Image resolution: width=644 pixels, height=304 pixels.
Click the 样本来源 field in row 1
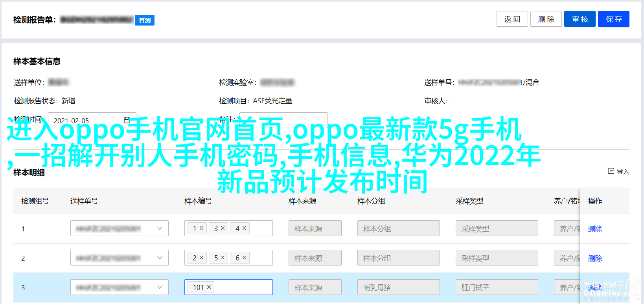tap(315, 228)
